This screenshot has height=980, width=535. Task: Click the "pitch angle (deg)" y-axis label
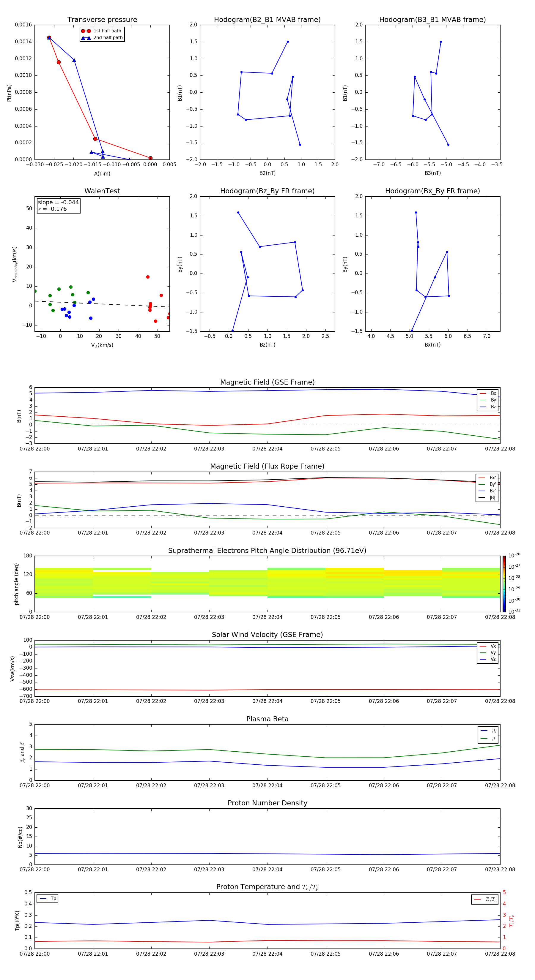coord(16,584)
